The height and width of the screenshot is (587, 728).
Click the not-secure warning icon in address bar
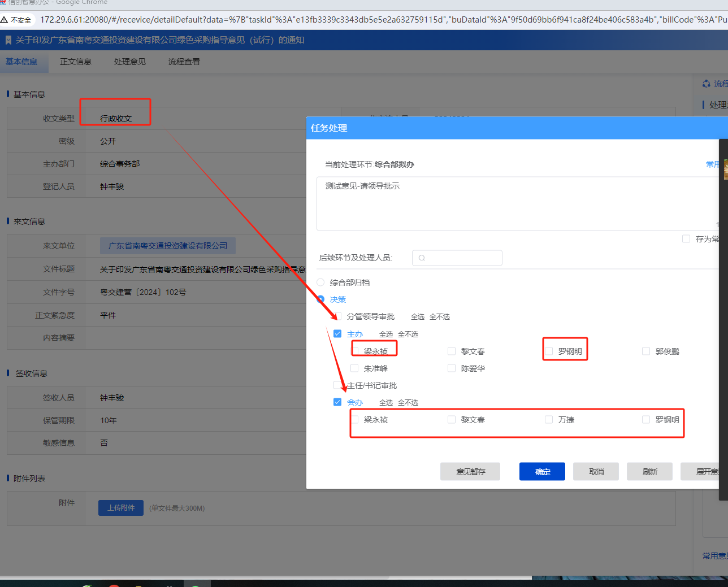click(5, 20)
